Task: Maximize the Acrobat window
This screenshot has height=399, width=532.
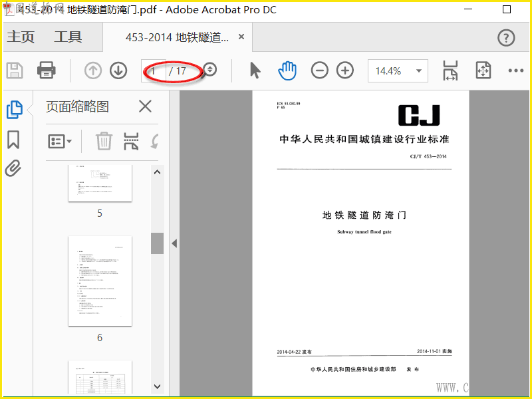Action: tap(507, 9)
